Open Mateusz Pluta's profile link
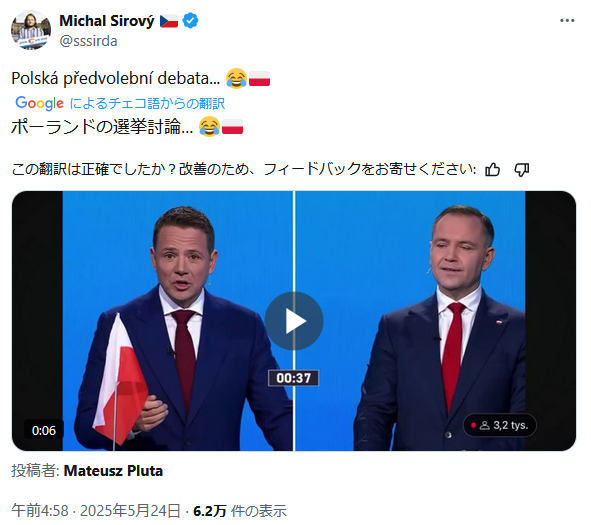 click(113, 471)
